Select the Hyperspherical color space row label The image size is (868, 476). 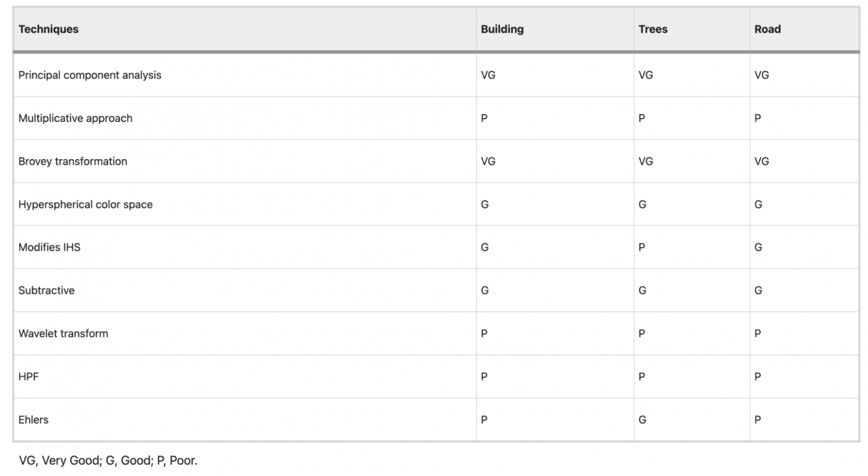pyautogui.click(x=85, y=204)
